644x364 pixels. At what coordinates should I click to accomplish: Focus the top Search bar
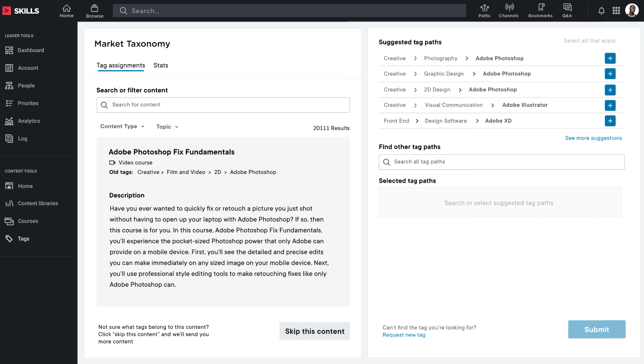tap(289, 11)
